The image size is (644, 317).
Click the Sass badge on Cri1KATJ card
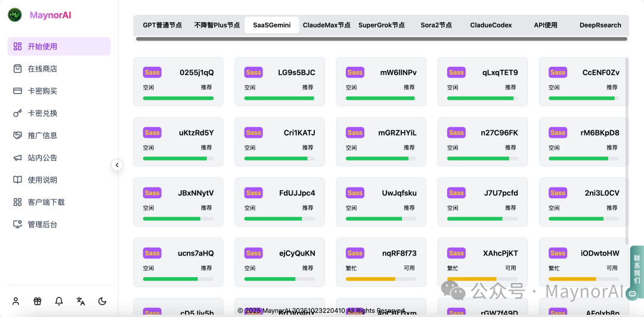(253, 133)
